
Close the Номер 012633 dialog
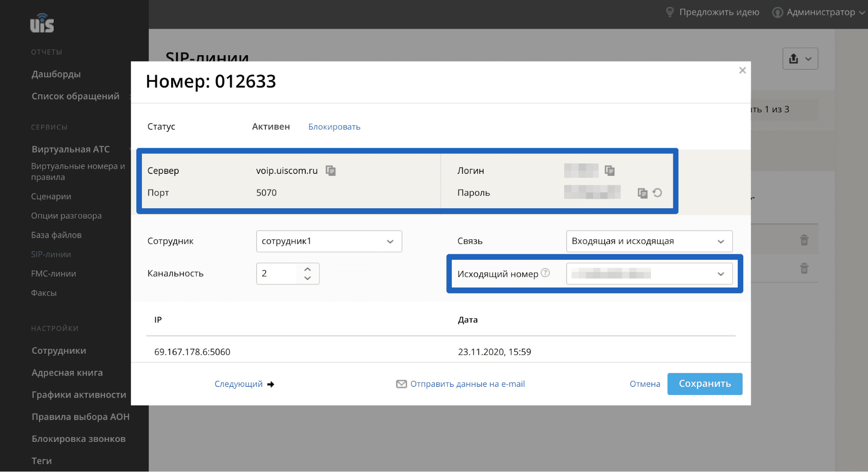tap(742, 70)
